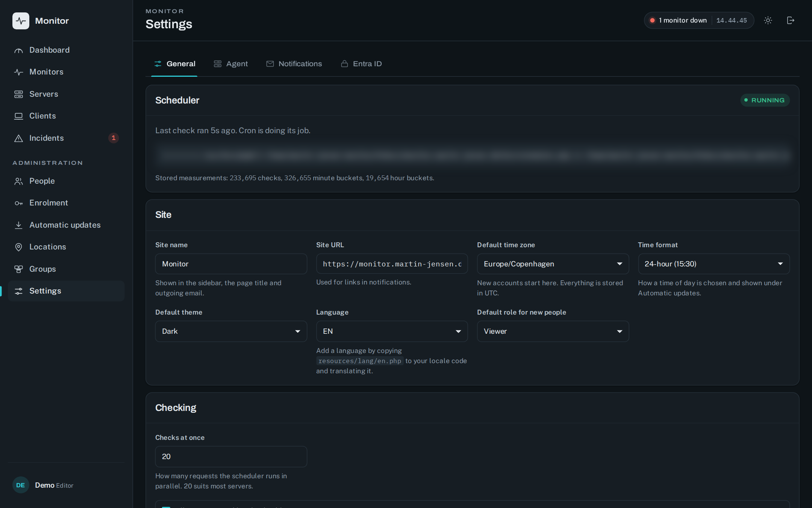Select the General settings tab
The width and height of the screenshot is (812, 508).
pos(174,64)
